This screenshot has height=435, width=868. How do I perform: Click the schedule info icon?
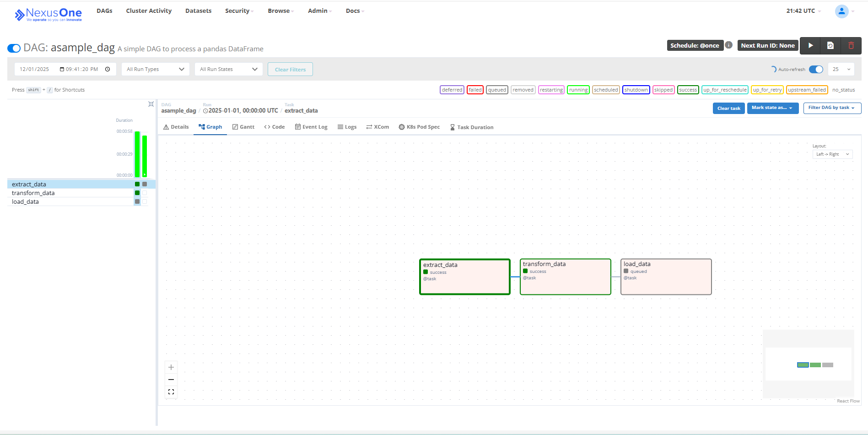pos(729,45)
